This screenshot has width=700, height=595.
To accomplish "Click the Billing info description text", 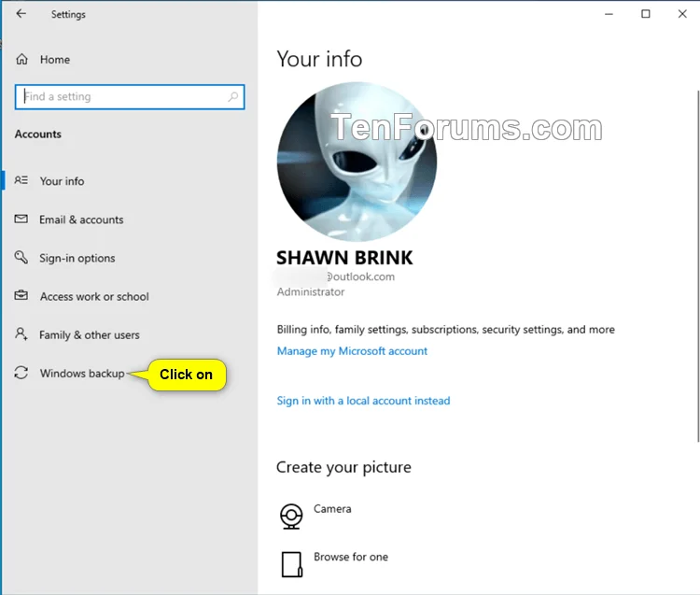I will (x=445, y=330).
